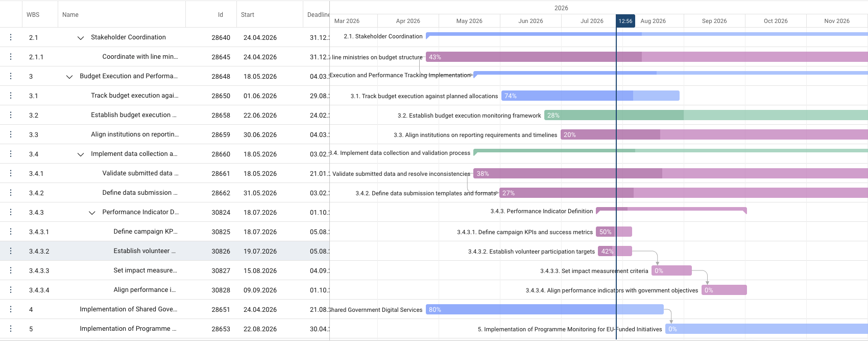Collapse Budget Execution and Performance group
Viewport: 868px width, 341px height.
69,77
